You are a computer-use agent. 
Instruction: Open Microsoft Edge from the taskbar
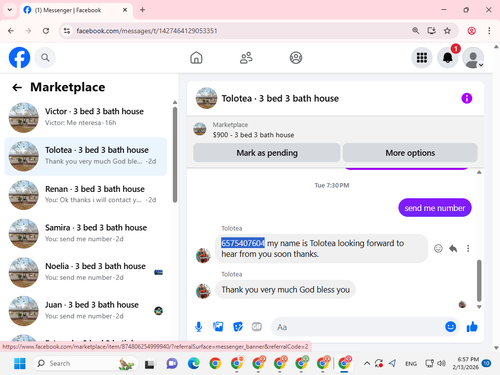pos(194,363)
